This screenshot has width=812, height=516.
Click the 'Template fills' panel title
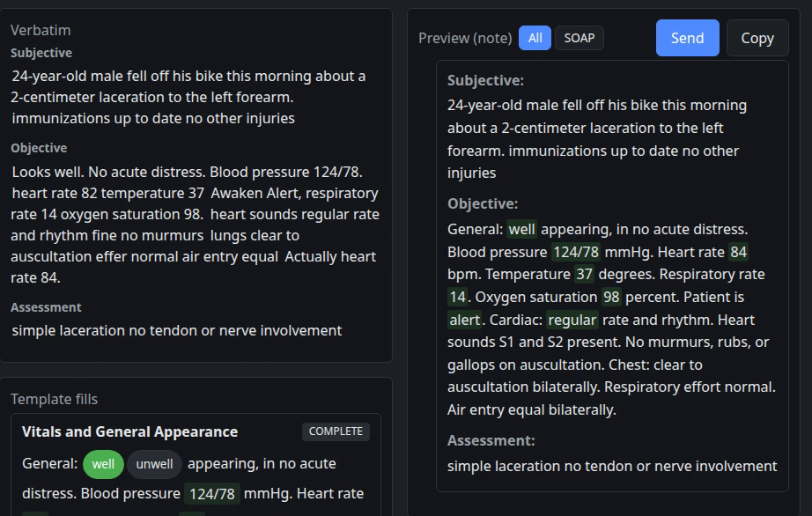click(x=54, y=399)
